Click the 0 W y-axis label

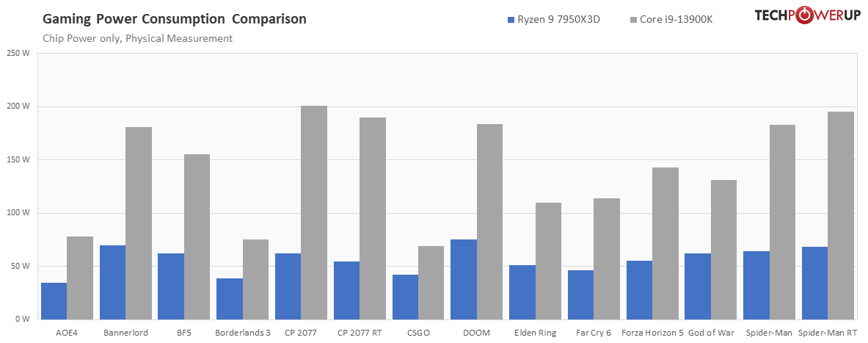tap(23, 319)
